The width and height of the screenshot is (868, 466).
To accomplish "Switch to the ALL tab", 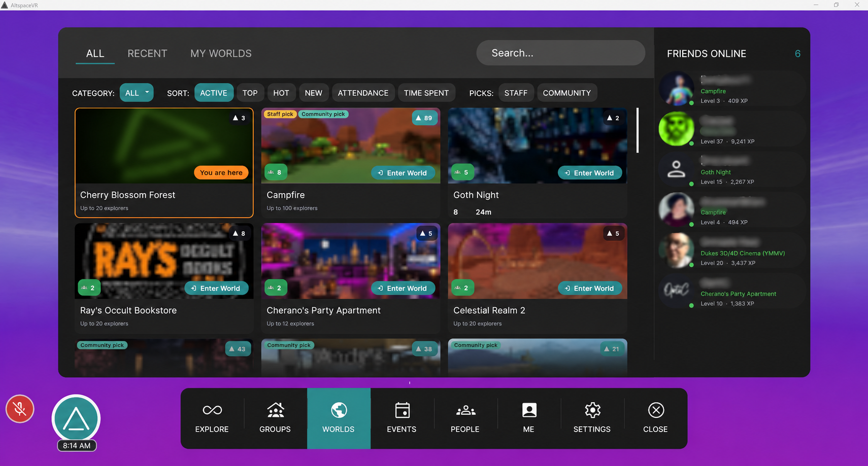I will (x=95, y=54).
